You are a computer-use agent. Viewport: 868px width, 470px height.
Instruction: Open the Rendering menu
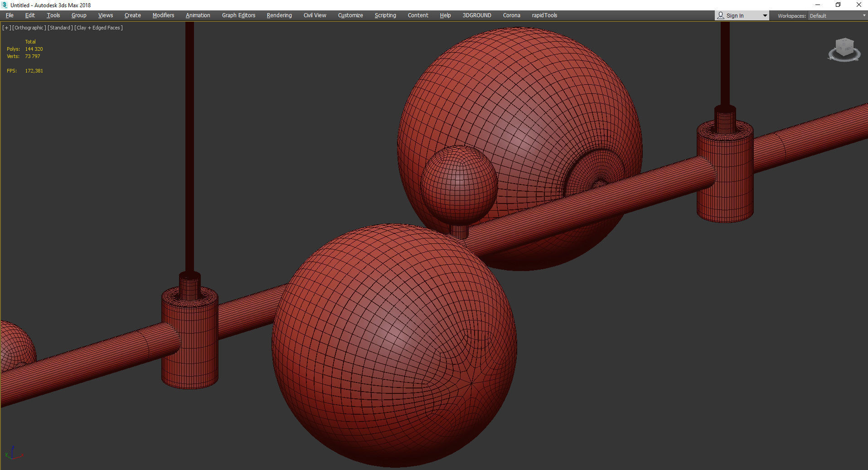click(x=279, y=15)
